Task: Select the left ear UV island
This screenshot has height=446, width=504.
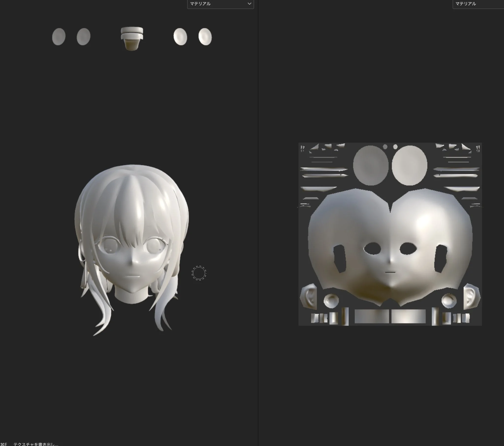Action: pyautogui.click(x=309, y=294)
